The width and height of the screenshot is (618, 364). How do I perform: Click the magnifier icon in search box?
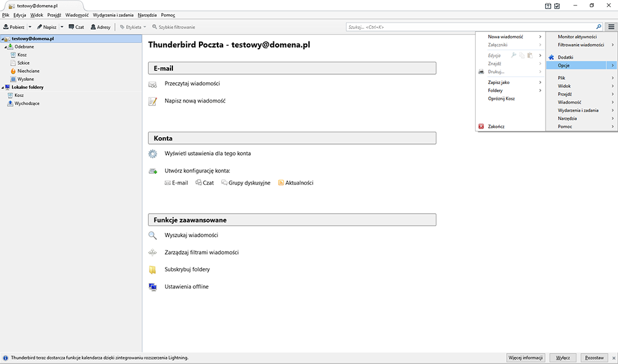(598, 27)
